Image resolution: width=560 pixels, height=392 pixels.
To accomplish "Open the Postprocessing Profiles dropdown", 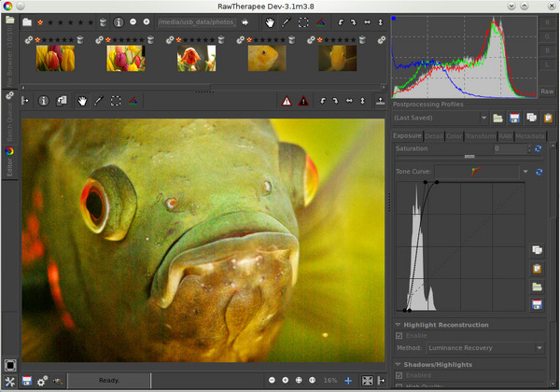I will point(440,119).
